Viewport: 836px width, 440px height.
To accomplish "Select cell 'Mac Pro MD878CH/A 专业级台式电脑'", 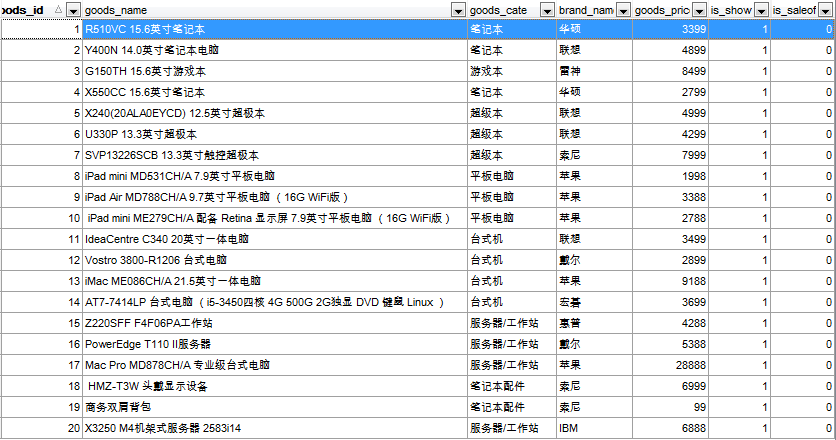I will coord(275,365).
